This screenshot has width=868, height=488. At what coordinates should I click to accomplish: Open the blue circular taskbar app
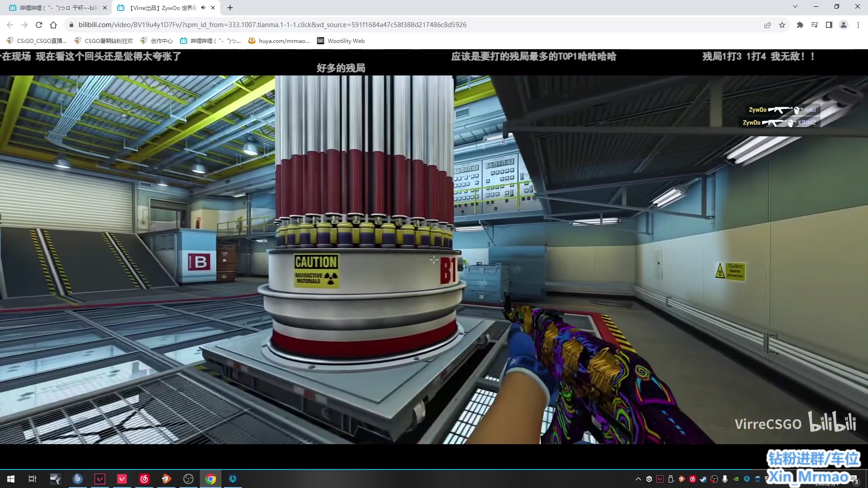pos(78,479)
